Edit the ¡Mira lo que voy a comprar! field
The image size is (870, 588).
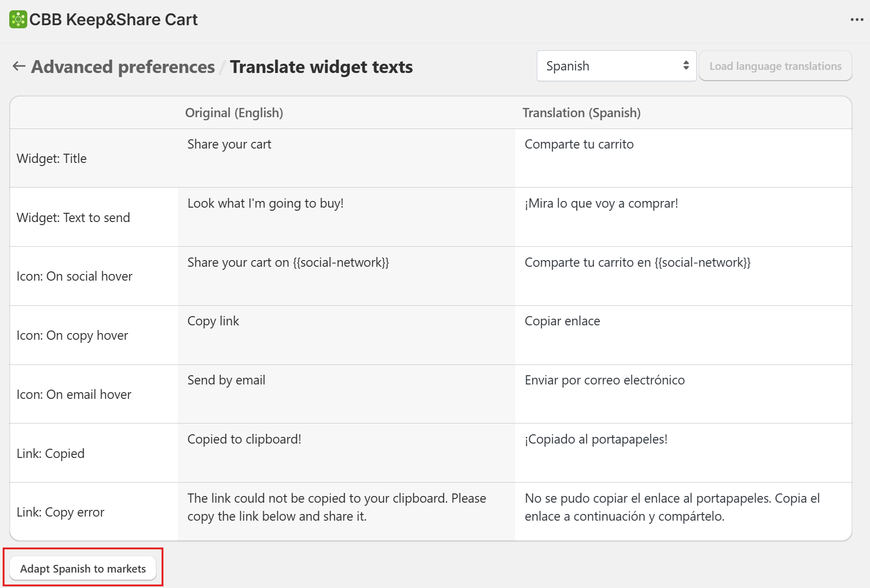pyautogui.click(x=683, y=217)
